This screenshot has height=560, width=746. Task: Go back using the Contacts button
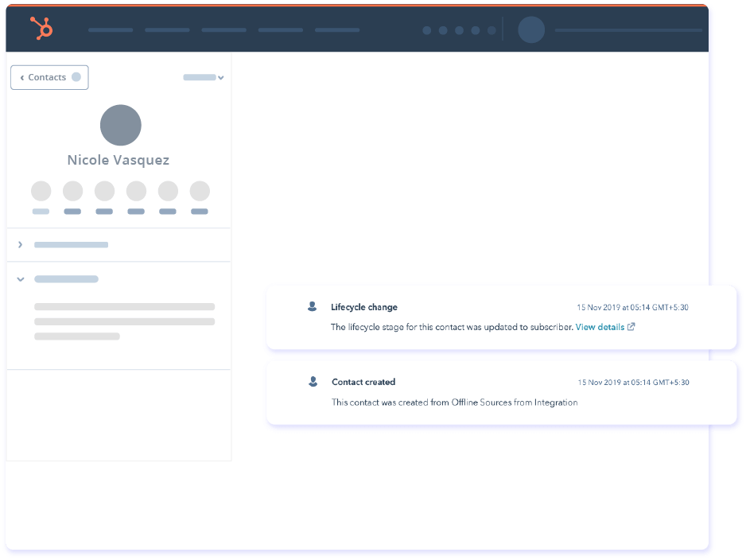pos(49,77)
